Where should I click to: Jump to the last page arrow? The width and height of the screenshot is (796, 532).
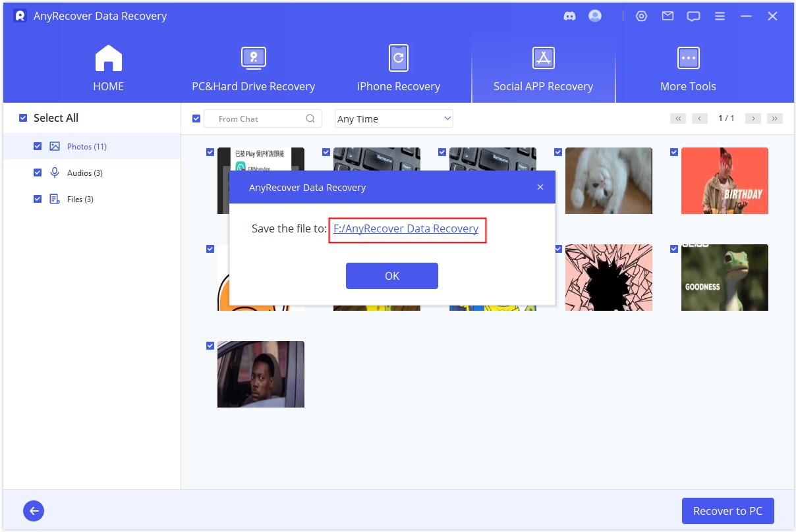point(774,119)
